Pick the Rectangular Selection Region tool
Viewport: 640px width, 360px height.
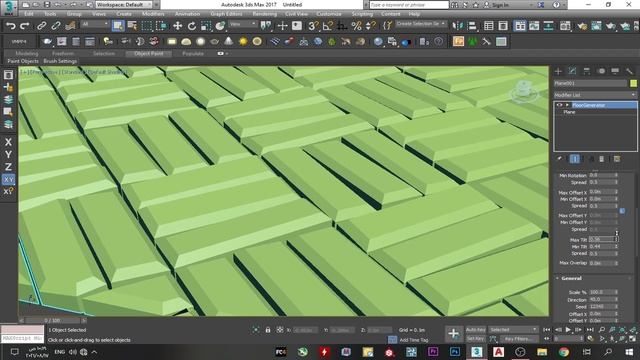pyautogui.click(x=147, y=26)
